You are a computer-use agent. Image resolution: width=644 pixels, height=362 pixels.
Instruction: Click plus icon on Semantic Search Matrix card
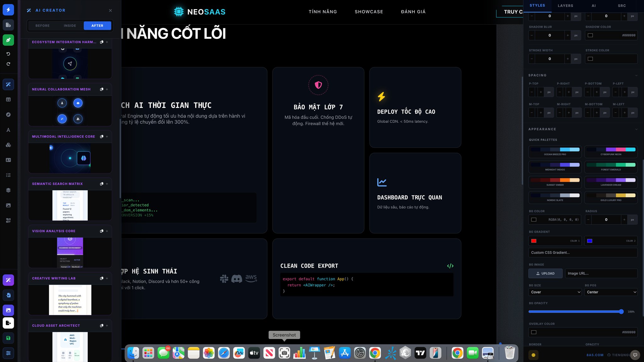click(x=107, y=184)
